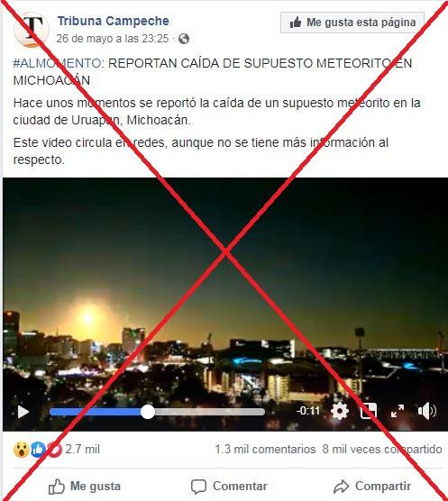The width and height of the screenshot is (448, 501).
Task: View 8 mil veces compartido shares
Action: 382,450
